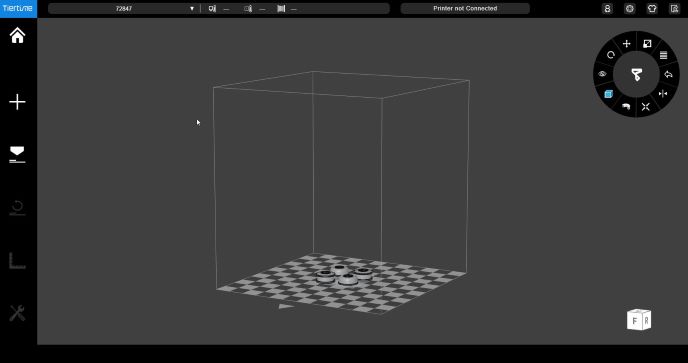Click the center Tiertime wheel button

(636, 74)
